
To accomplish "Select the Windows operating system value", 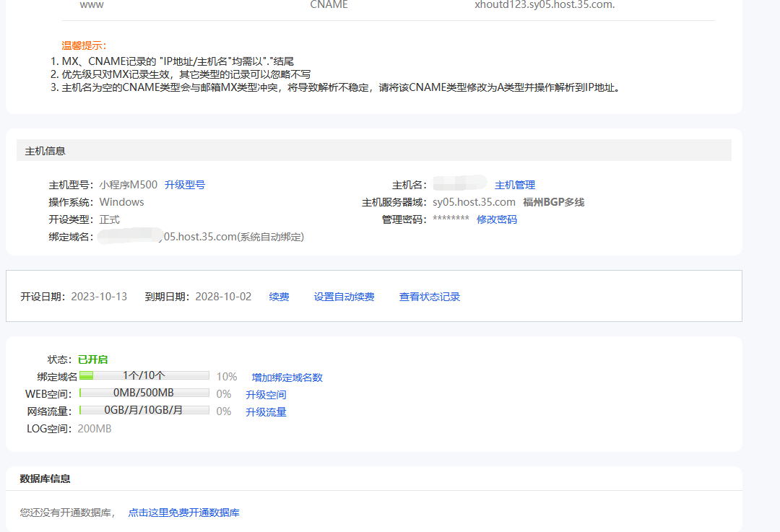I will tap(122, 202).
